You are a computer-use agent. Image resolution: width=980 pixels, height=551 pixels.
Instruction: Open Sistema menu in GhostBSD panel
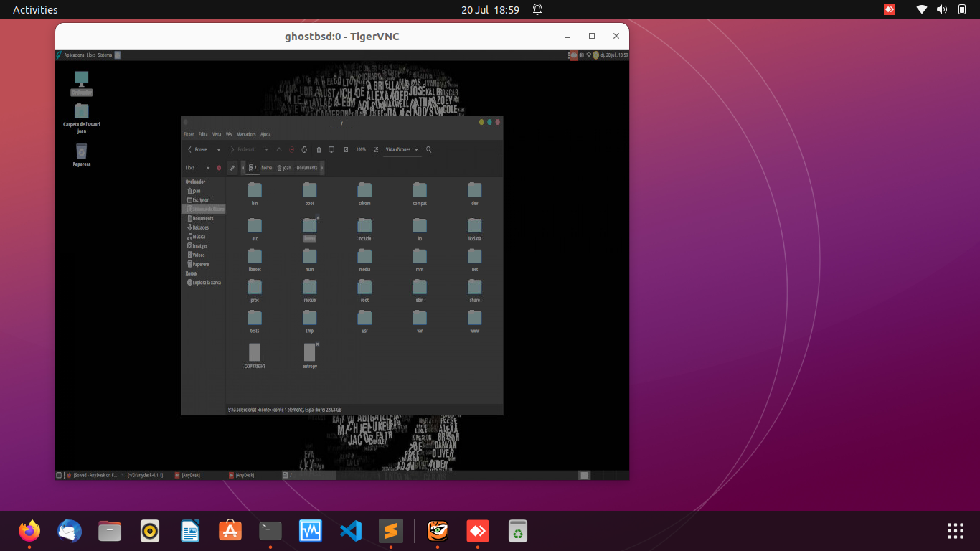[x=105, y=55]
